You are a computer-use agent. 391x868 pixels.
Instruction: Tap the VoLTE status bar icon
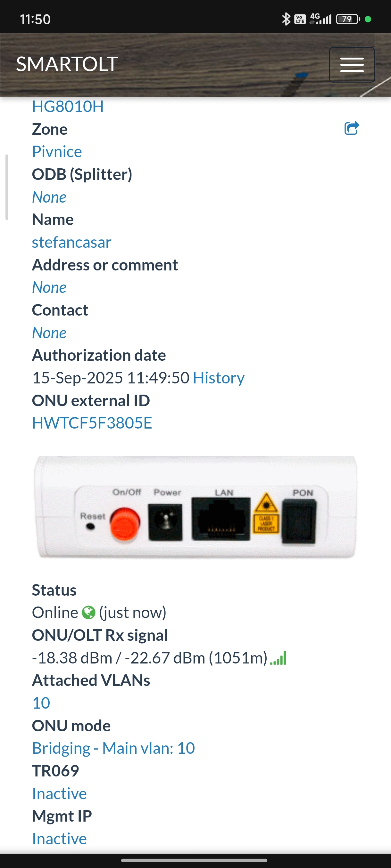300,19
